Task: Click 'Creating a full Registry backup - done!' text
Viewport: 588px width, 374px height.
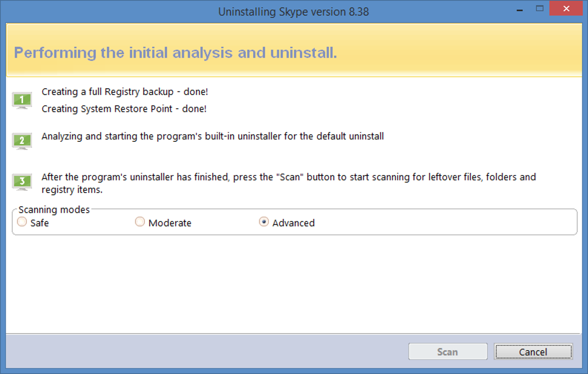Action: (x=125, y=92)
